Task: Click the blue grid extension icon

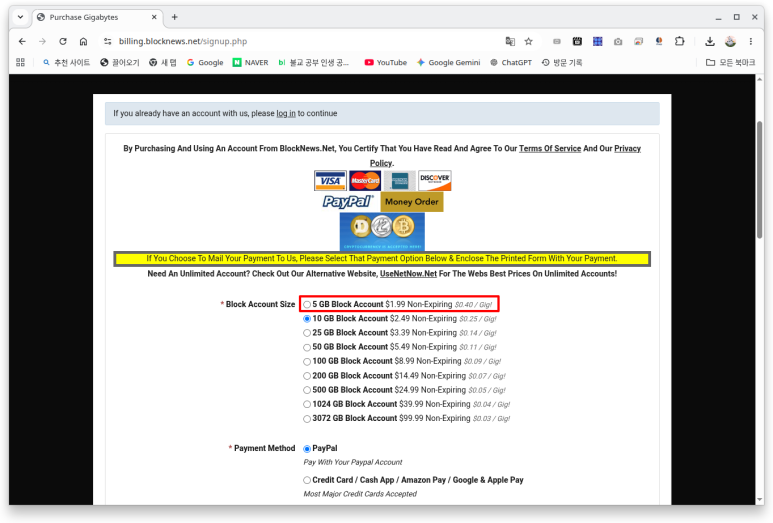Action: click(x=597, y=41)
